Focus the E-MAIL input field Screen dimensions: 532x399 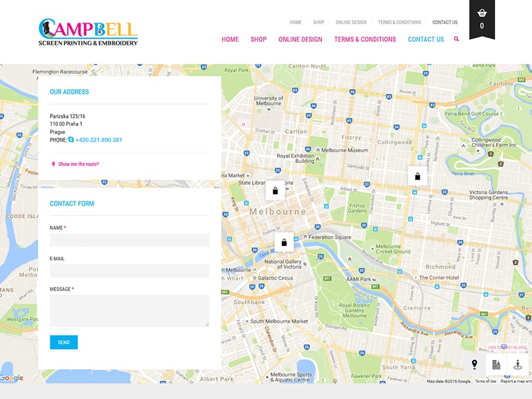130,271
